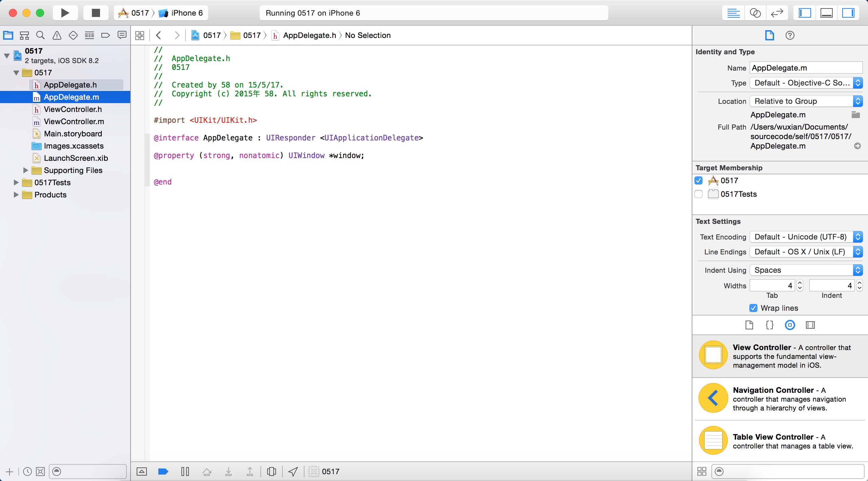
Task: Open the Text Encoding dropdown
Action: pyautogui.click(x=806, y=237)
